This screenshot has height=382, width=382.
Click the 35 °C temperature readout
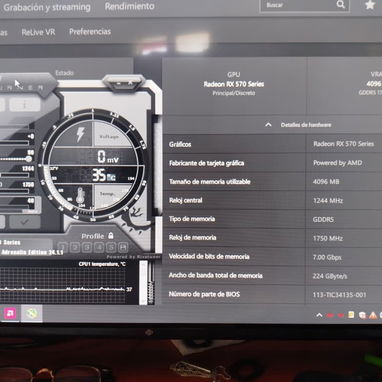click(x=103, y=175)
